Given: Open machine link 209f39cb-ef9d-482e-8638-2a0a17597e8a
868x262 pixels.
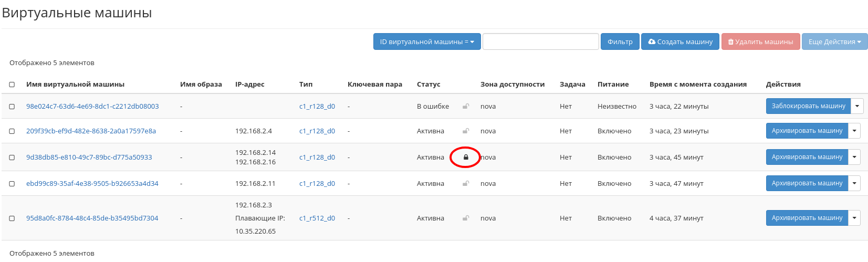Looking at the screenshot, I should click(91, 131).
